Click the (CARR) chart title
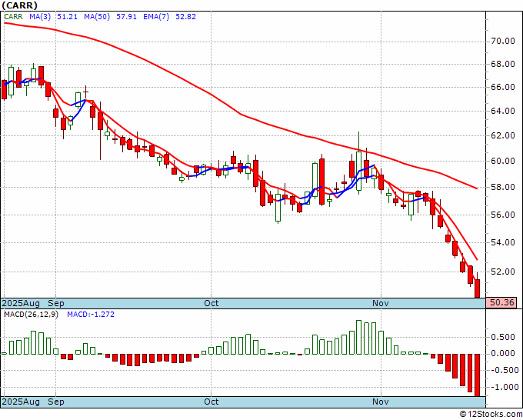523x420 pixels. click(20, 5)
